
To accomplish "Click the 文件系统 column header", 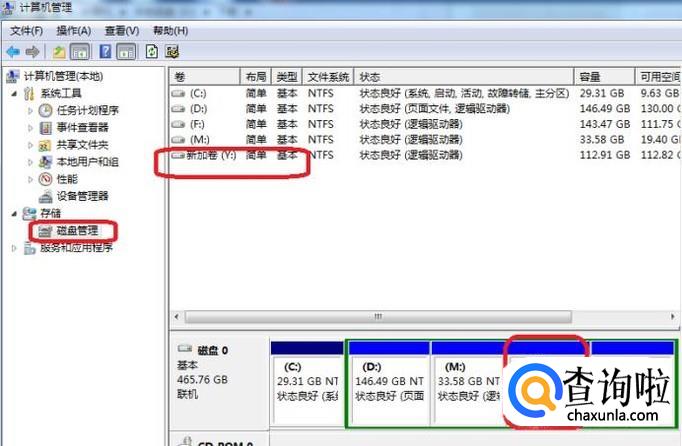I will (x=328, y=77).
